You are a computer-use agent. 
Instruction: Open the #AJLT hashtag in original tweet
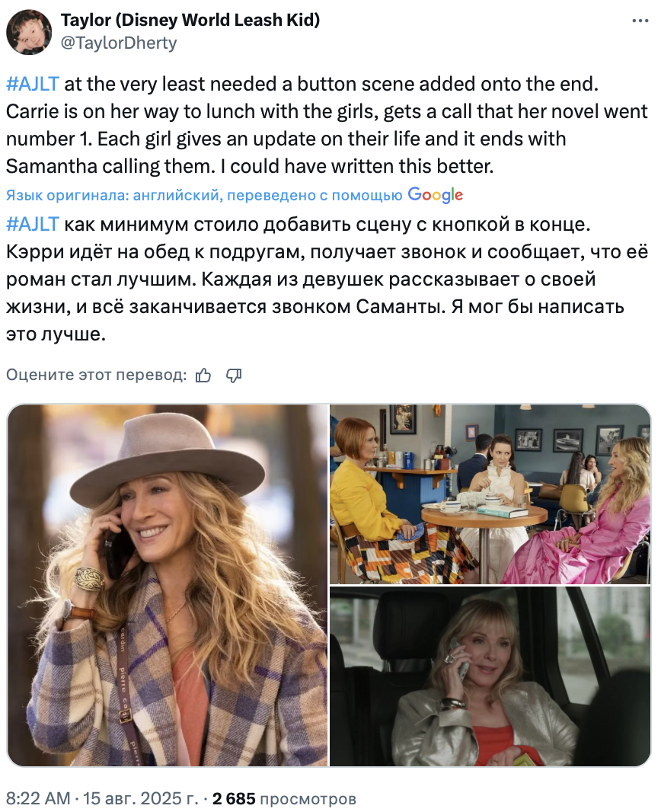tap(33, 84)
